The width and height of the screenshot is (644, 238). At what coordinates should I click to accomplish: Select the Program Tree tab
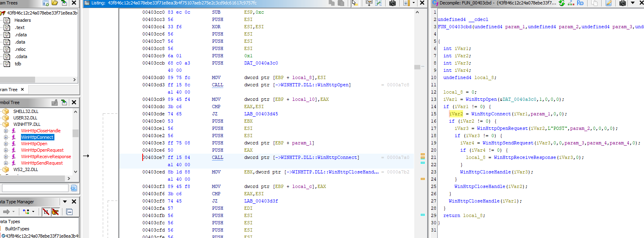click(x=9, y=90)
